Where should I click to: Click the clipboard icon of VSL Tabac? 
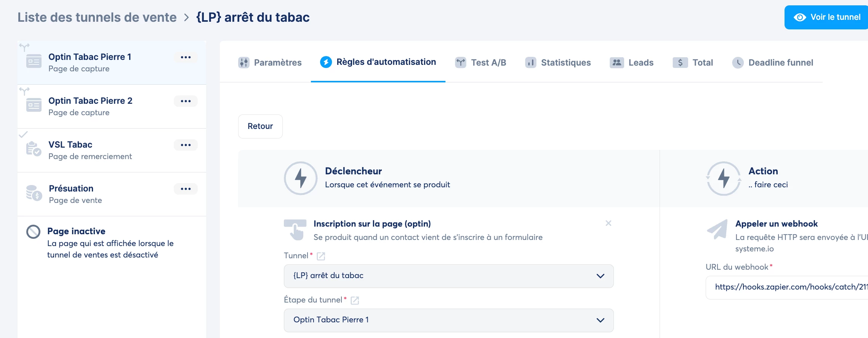[x=34, y=149]
